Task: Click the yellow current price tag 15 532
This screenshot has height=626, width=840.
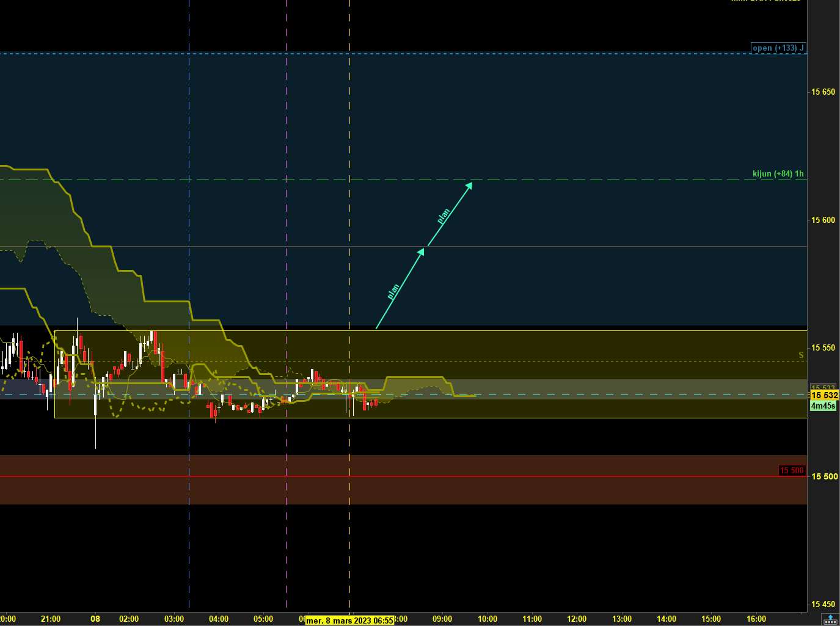Action: click(x=824, y=395)
